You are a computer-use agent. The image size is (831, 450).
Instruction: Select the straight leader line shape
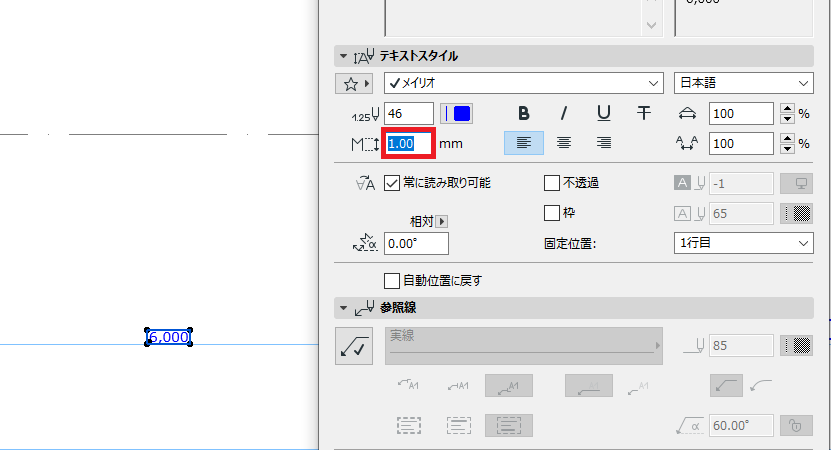726,386
